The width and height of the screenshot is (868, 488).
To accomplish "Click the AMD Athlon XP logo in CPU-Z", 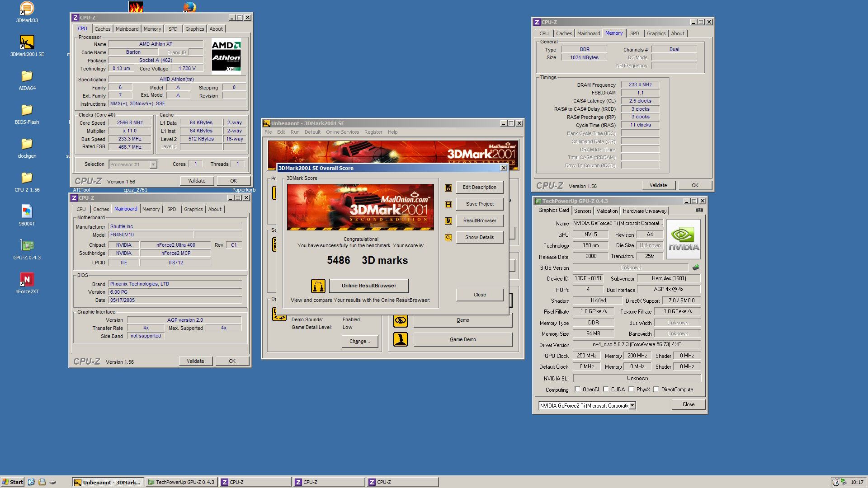I will 226,56.
